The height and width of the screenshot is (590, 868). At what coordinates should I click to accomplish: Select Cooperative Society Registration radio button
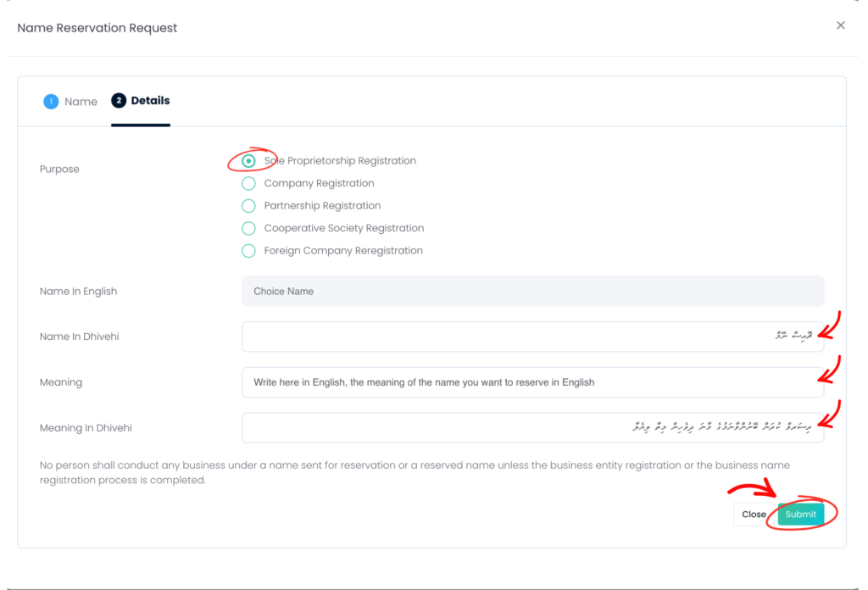pos(248,228)
